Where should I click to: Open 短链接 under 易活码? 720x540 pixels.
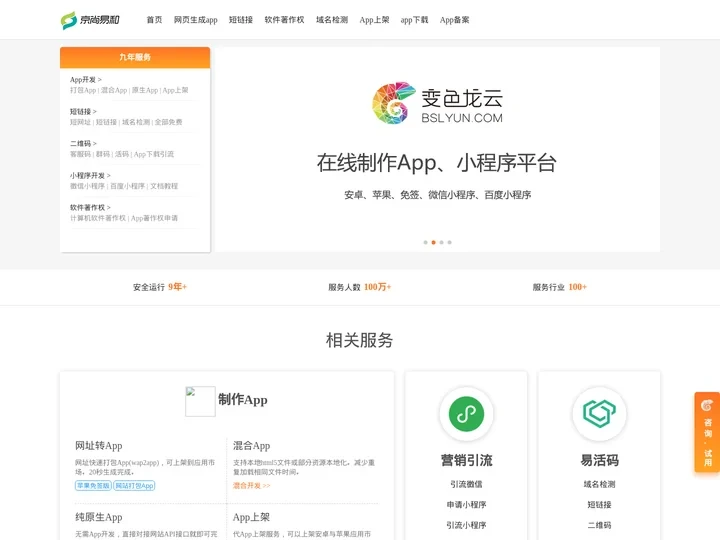[x=599, y=505]
